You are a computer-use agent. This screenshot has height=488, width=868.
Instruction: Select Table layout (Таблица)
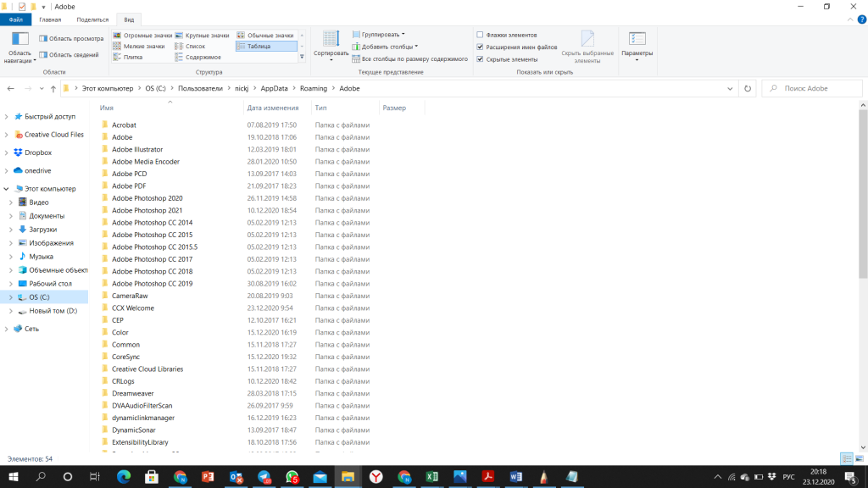[266, 47]
